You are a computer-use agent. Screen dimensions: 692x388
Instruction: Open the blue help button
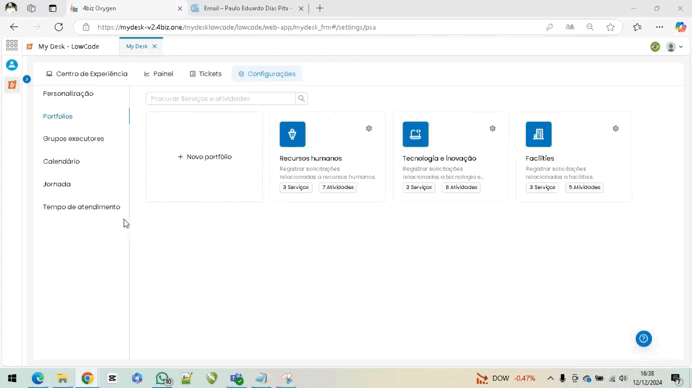(x=643, y=339)
